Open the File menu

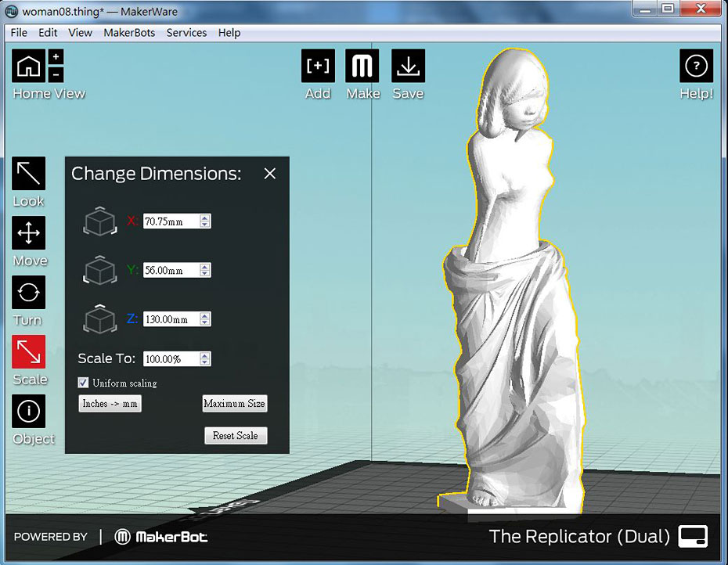(19, 33)
